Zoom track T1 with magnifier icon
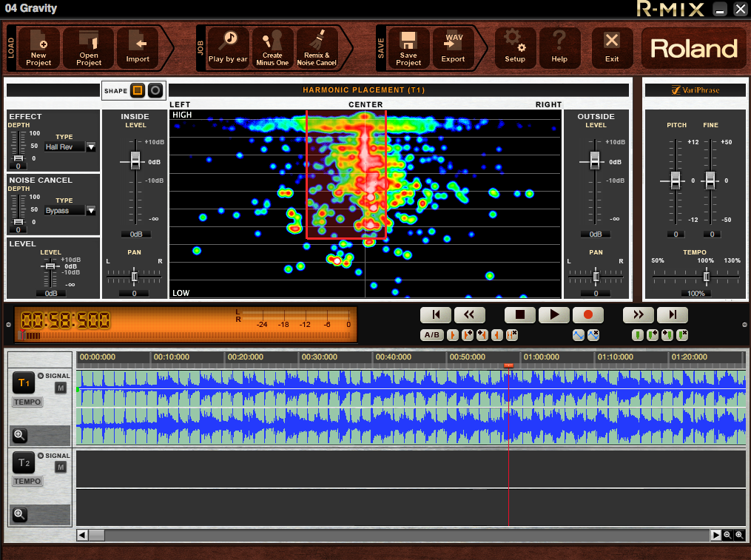This screenshot has height=560, width=751. tap(20, 435)
